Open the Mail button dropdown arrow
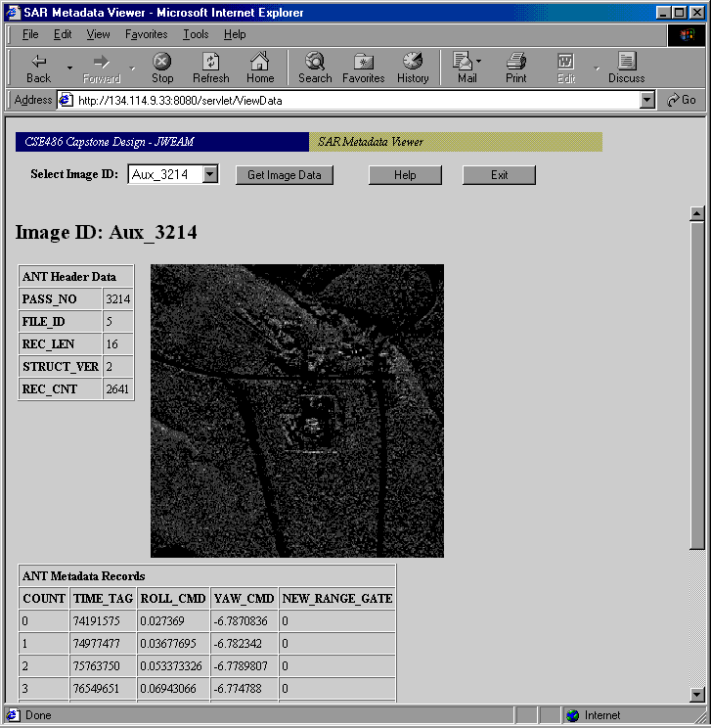 click(x=479, y=61)
